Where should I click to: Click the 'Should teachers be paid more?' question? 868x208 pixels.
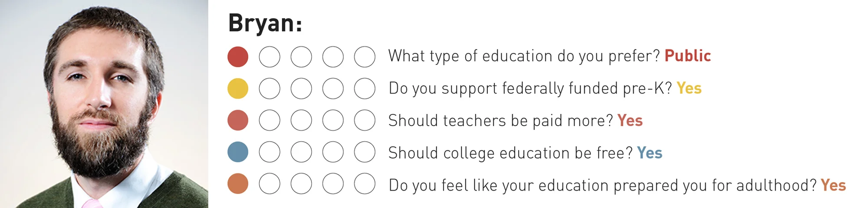click(x=500, y=120)
